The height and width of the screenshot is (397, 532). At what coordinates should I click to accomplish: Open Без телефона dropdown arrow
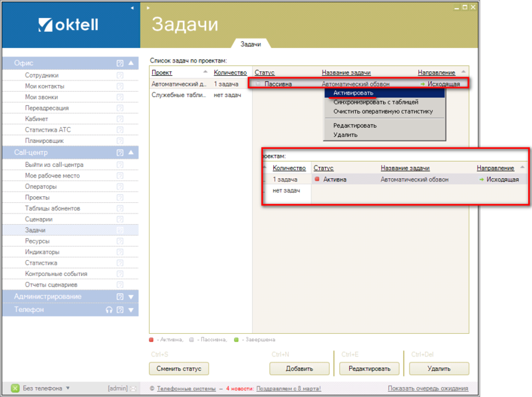(x=68, y=388)
